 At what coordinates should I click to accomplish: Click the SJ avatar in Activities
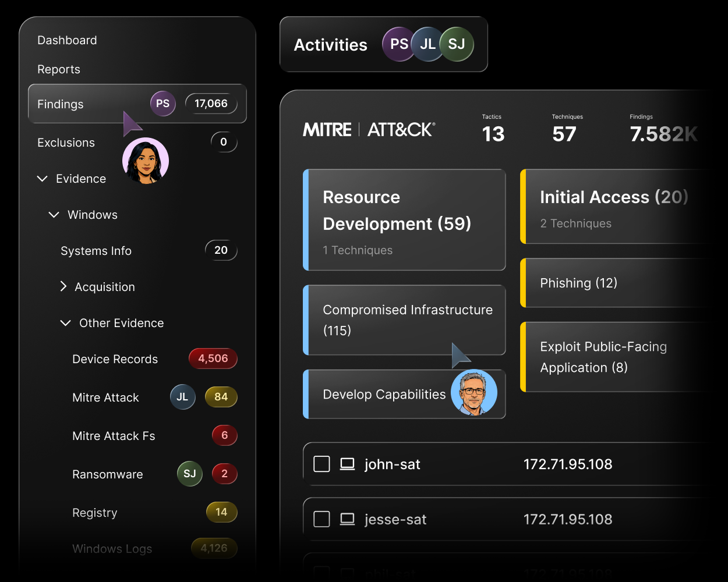pos(457,44)
